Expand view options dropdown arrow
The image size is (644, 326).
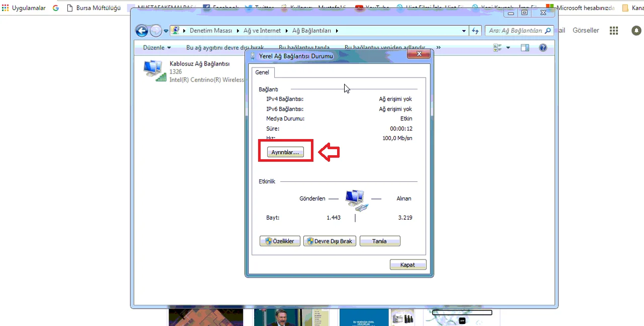(x=508, y=48)
